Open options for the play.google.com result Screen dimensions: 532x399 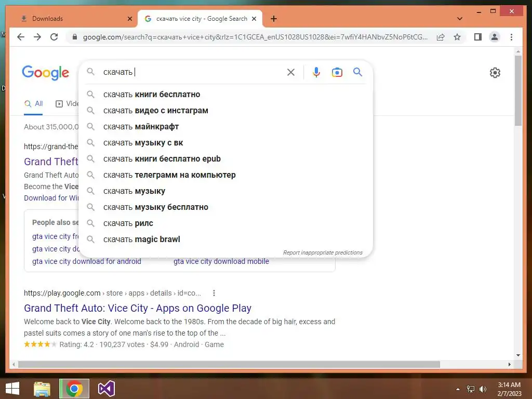214,293
